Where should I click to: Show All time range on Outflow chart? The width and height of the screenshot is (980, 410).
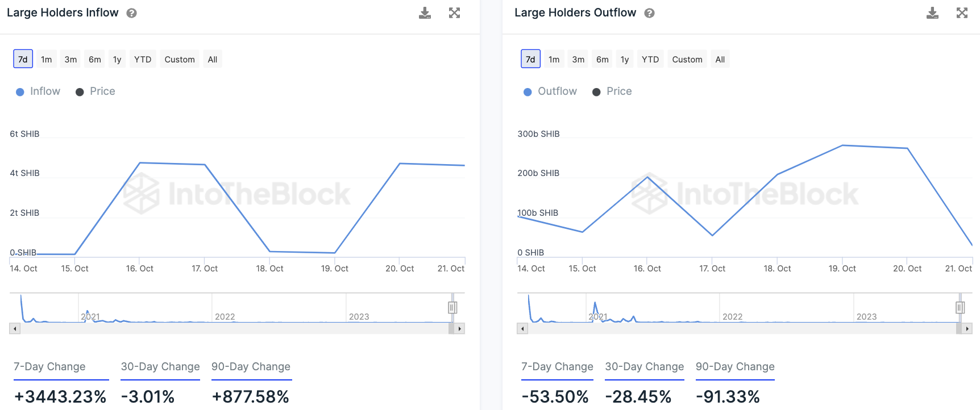tap(720, 60)
